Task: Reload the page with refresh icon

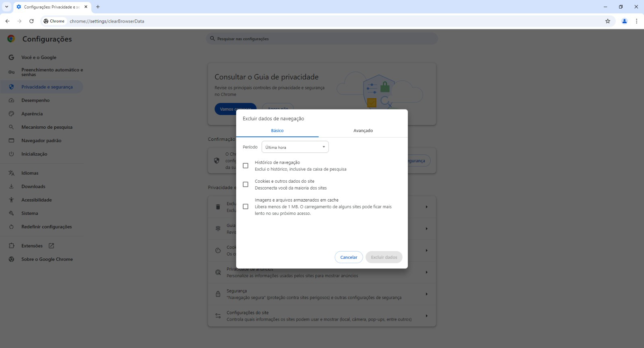Action: [x=31, y=21]
